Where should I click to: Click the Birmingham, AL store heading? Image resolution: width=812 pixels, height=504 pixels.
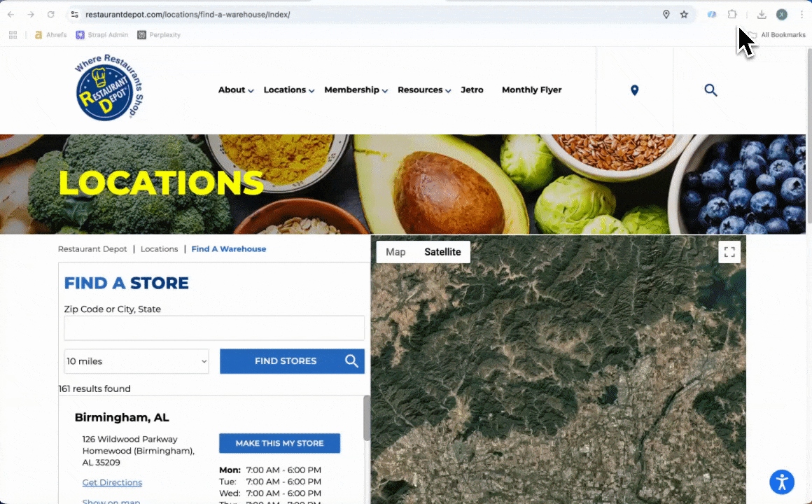(122, 417)
